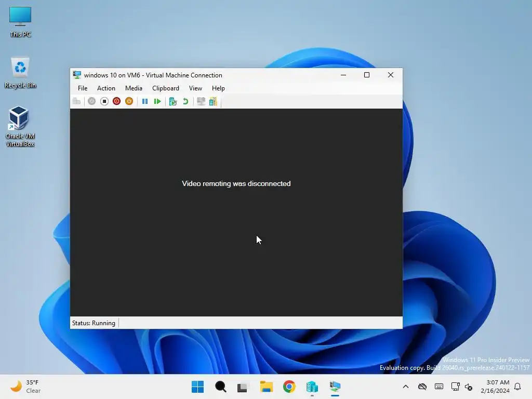Expand the hidden system tray icons chevron

click(405, 387)
